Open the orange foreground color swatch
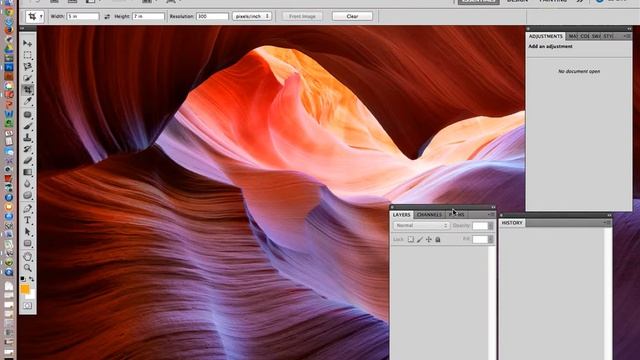The height and width of the screenshot is (360, 640). (x=25, y=289)
